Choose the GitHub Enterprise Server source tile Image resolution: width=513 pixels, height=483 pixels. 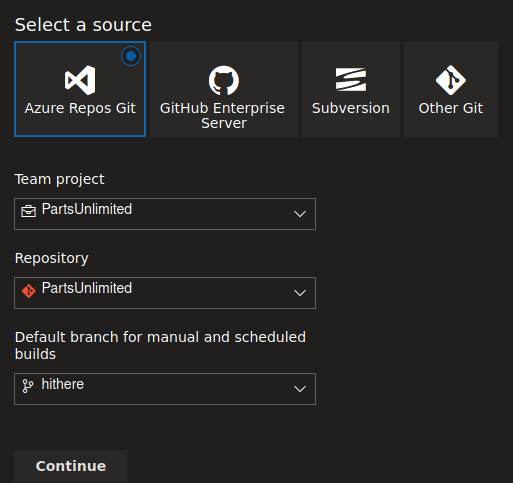[x=224, y=89]
